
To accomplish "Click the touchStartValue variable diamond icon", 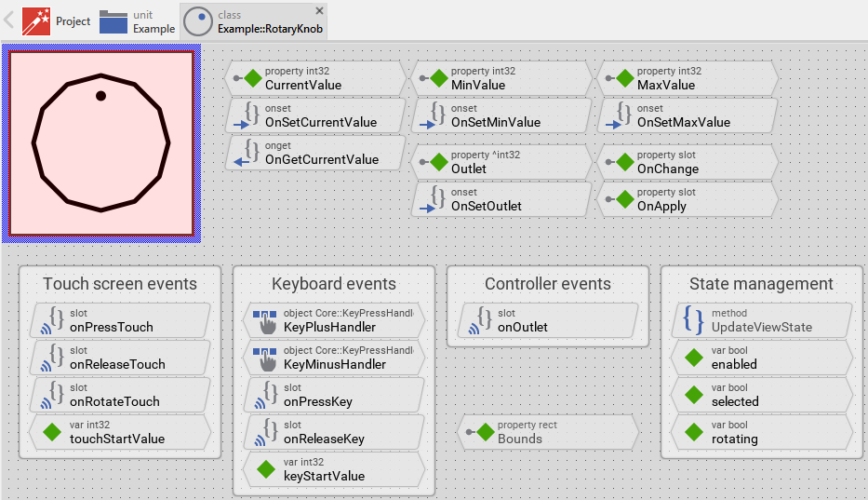I will pos(50,432).
